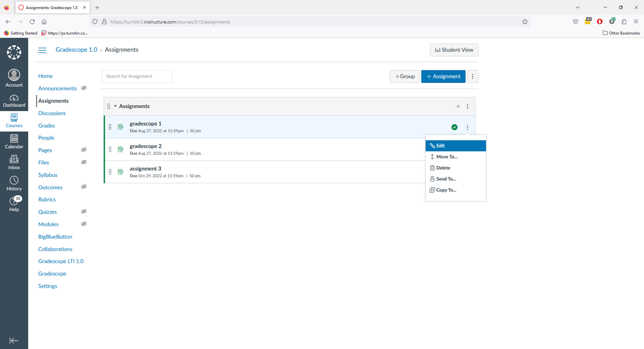Image resolution: width=644 pixels, height=349 pixels.
Task: Open gradescope 1 options kebab menu
Action: click(x=467, y=127)
